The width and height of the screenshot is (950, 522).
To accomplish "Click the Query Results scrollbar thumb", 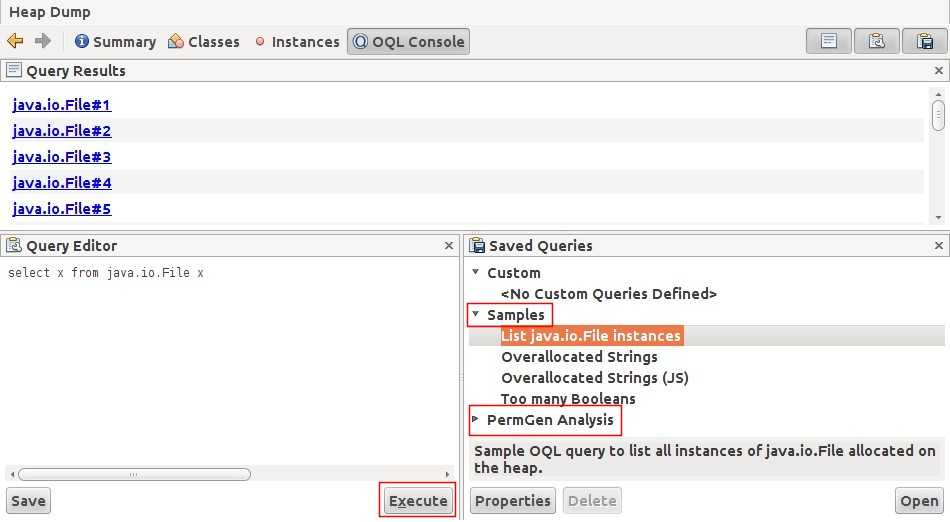I will pos(938,116).
